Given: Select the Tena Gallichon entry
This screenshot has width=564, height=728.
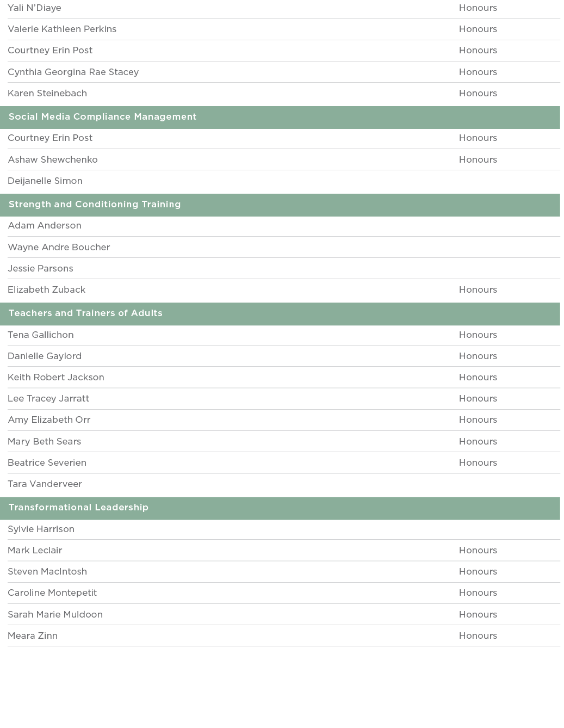Looking at the screenshot, I should pos(41,335).
